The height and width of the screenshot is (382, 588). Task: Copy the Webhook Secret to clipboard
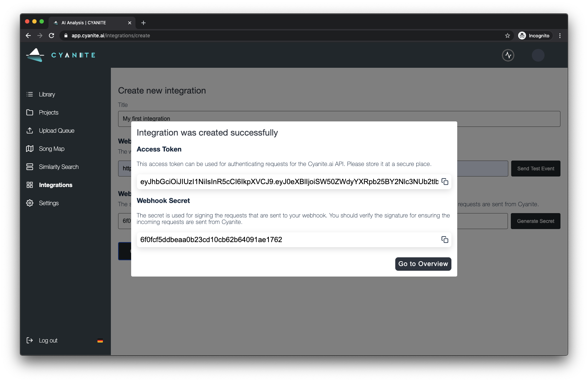pyautogui.click(x=445, y=240)
